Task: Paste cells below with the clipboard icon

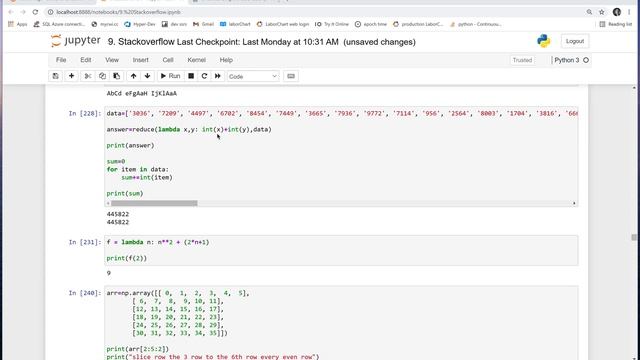Action: (117, 76)
